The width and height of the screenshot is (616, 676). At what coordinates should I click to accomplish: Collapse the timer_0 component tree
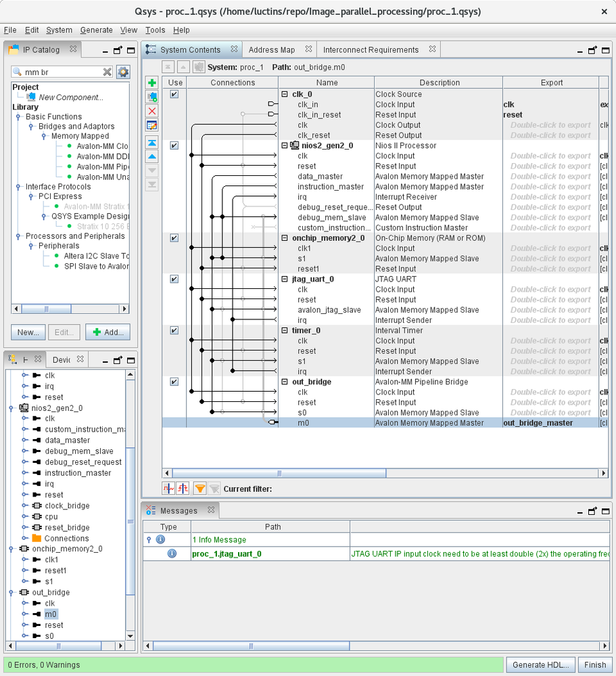point(285,330)
